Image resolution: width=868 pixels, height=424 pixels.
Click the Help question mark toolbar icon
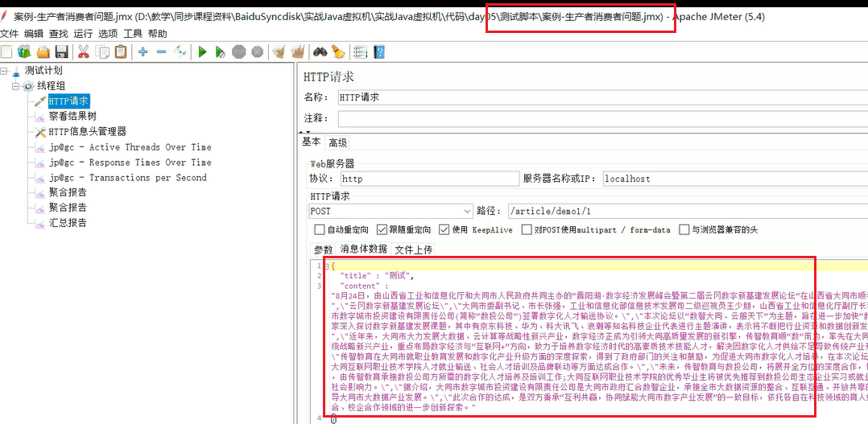(379, 52)
